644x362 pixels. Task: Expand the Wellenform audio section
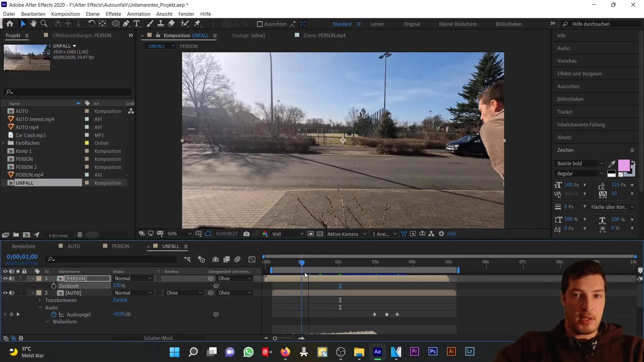point(47,321)
